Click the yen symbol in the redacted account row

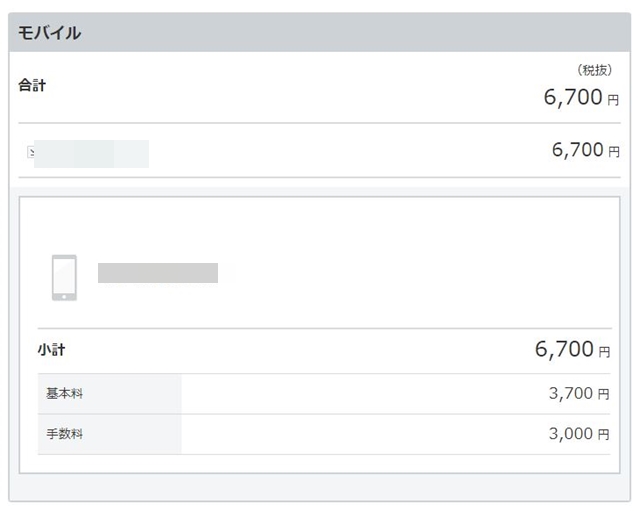[x=614, y=152]
